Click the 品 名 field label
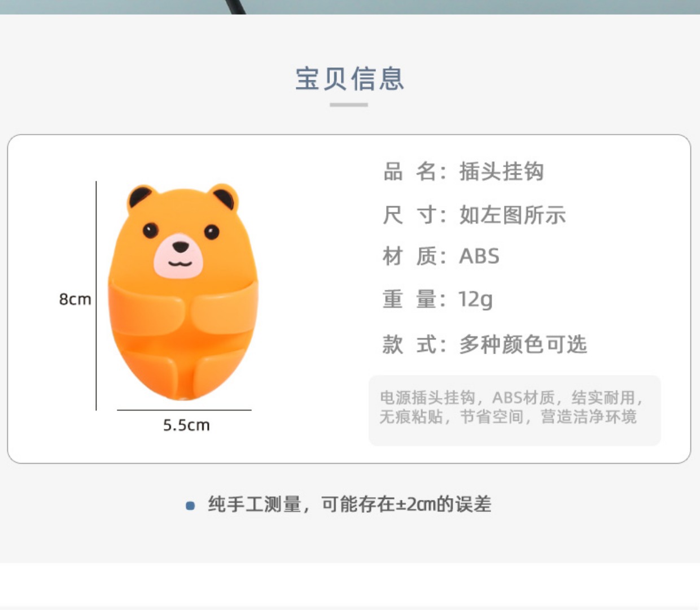 point(414,171)
